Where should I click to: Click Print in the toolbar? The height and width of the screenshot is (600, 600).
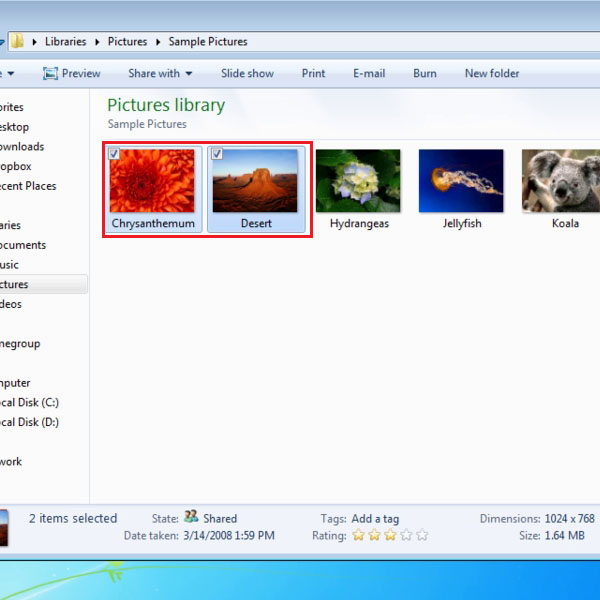tap(313, 73)
